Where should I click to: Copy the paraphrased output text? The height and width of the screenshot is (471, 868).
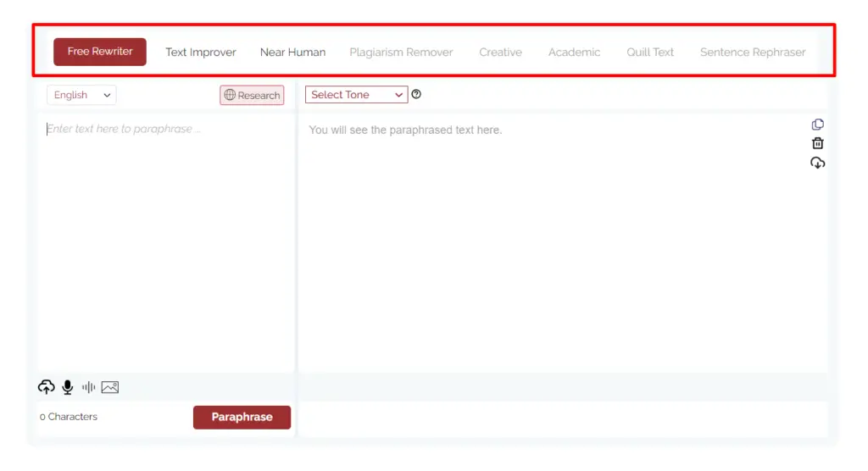tap(818, 125)
